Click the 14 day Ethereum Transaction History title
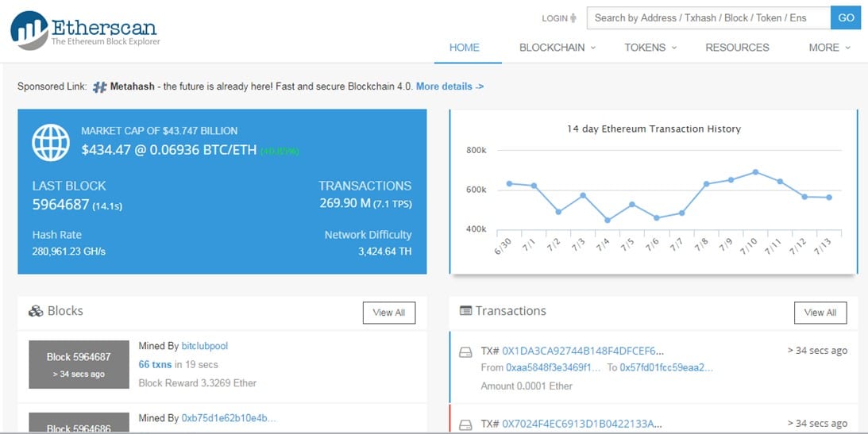This screenshot has height=434, width=868. [x=654, y=129]
